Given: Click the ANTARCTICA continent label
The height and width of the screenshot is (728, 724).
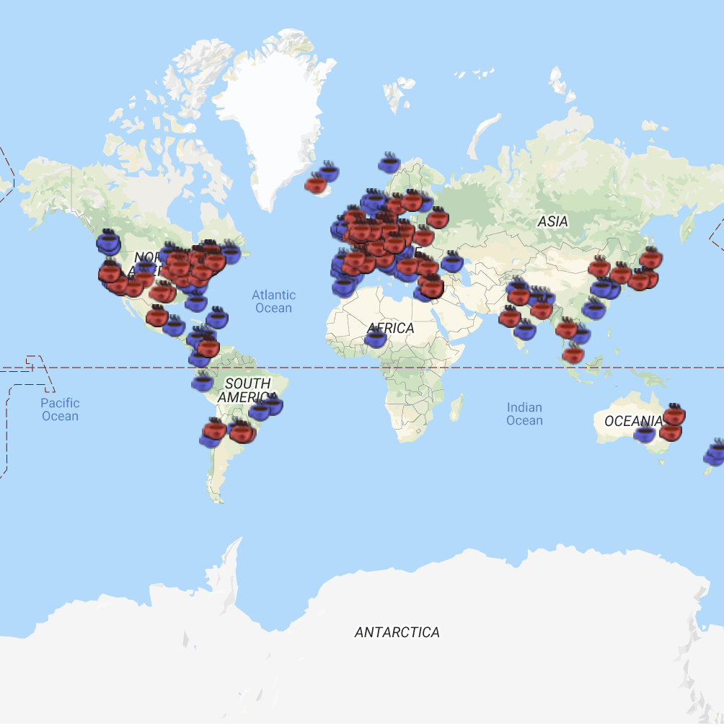Looking at the screenshot, I should click(397, 632).
